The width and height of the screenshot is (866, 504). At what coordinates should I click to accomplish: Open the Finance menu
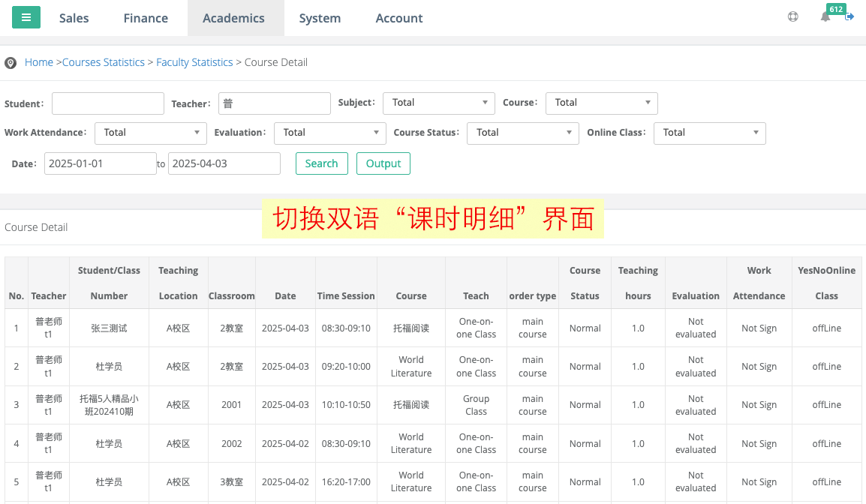point(146,18)
